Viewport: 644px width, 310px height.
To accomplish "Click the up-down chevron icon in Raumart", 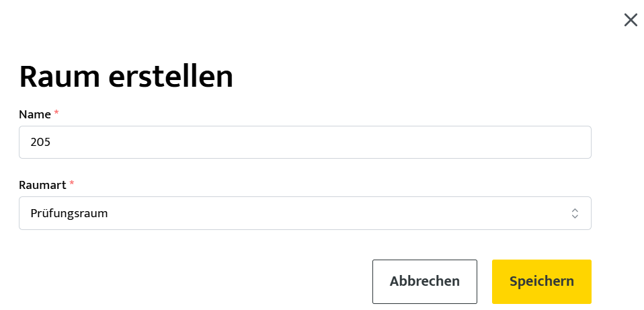I will [575, 213].
